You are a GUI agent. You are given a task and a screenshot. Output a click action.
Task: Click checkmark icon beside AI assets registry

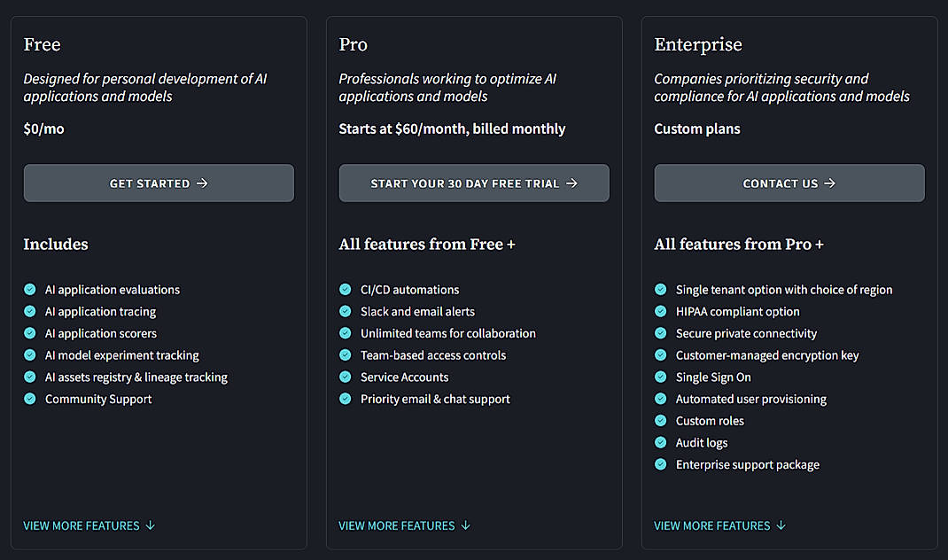[x=29, y=377]
